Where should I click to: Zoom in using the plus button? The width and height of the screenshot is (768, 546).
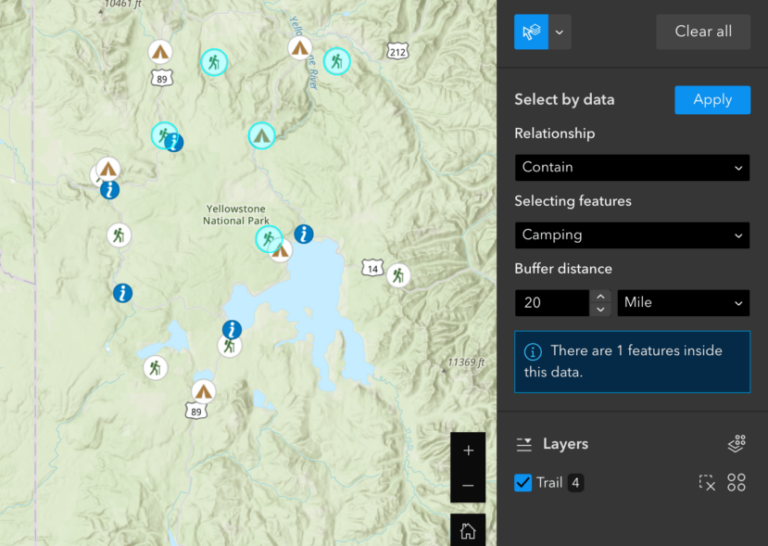click(x=468, y=450)
